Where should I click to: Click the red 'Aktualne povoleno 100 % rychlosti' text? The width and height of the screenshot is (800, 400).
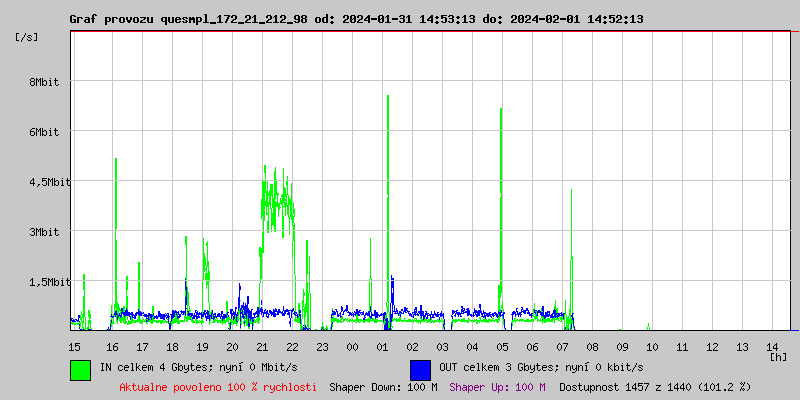click(x=218, y=386)
